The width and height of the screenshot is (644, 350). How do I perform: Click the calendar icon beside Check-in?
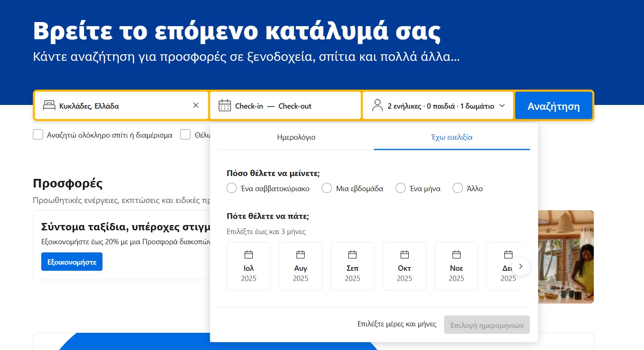click(225, 106)
